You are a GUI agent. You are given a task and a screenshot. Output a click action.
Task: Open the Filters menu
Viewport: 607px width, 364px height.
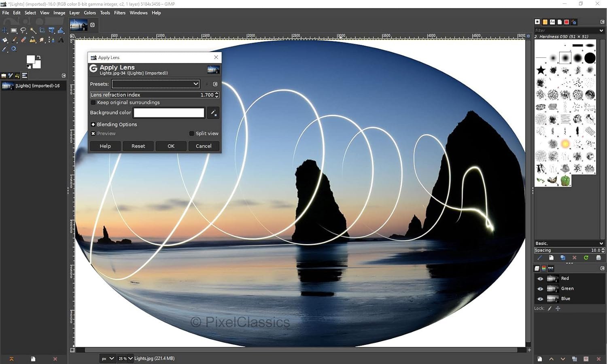120,13
